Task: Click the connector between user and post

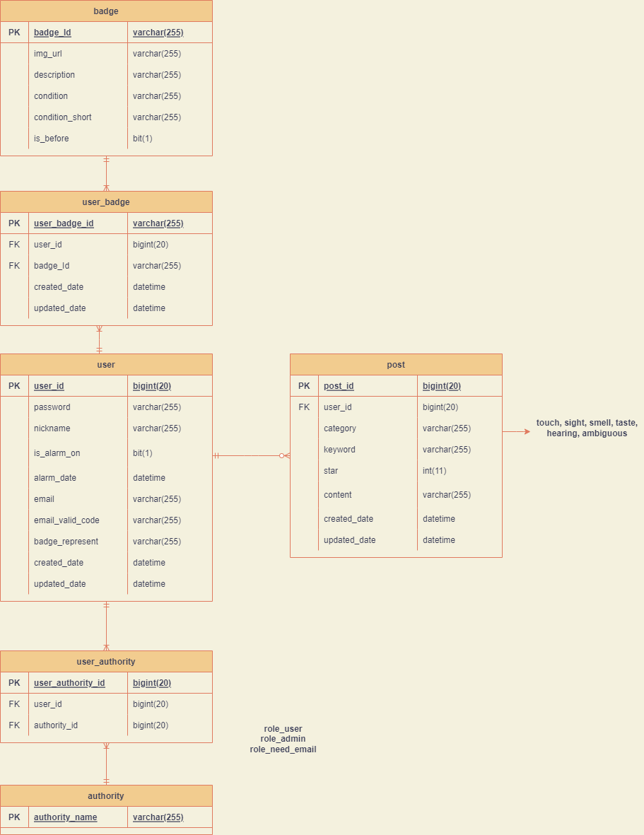Action: [x=251, y=456]
